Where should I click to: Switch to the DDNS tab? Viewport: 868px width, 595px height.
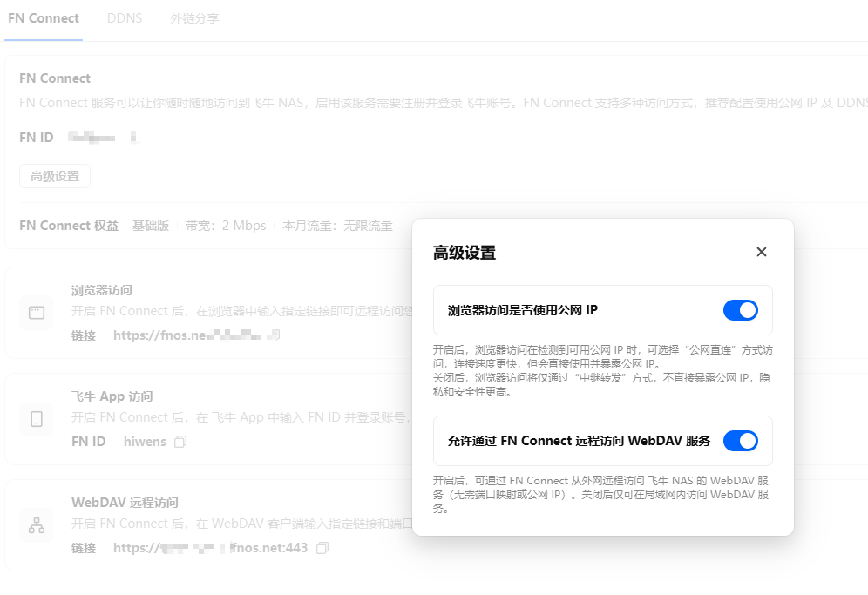click(x=125, y=18)
